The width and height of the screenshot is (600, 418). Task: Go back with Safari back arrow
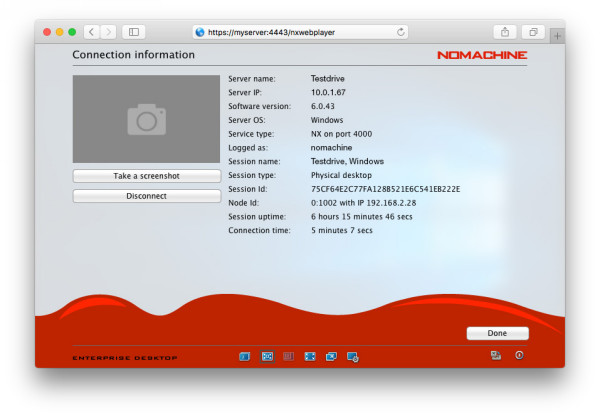click(91, 32)
